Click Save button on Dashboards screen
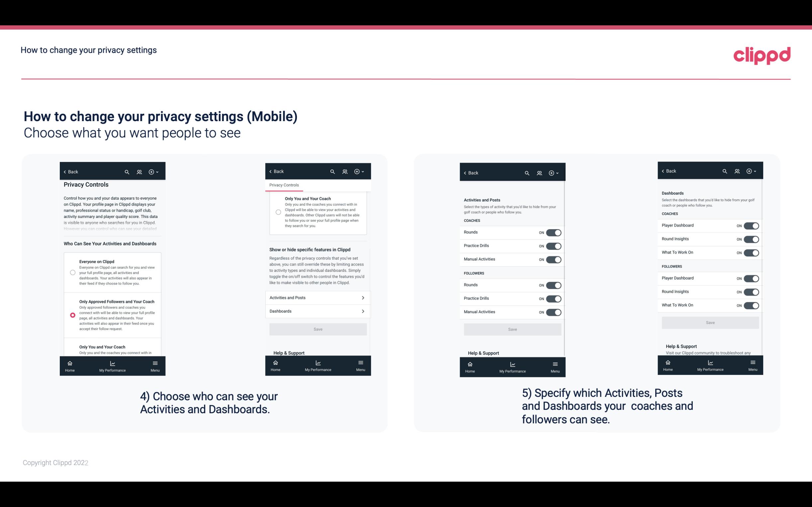This screenshot has width=812, height=507. (x=710, y=323)
